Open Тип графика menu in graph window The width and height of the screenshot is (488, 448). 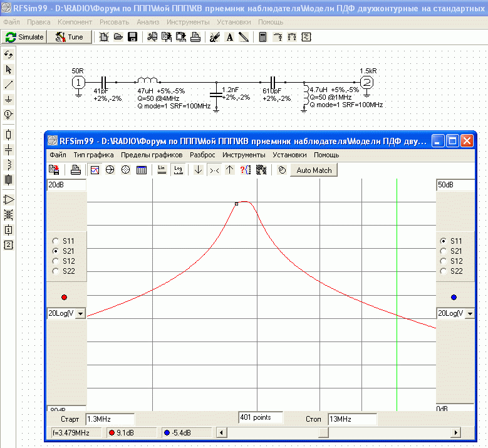(93, 155)
